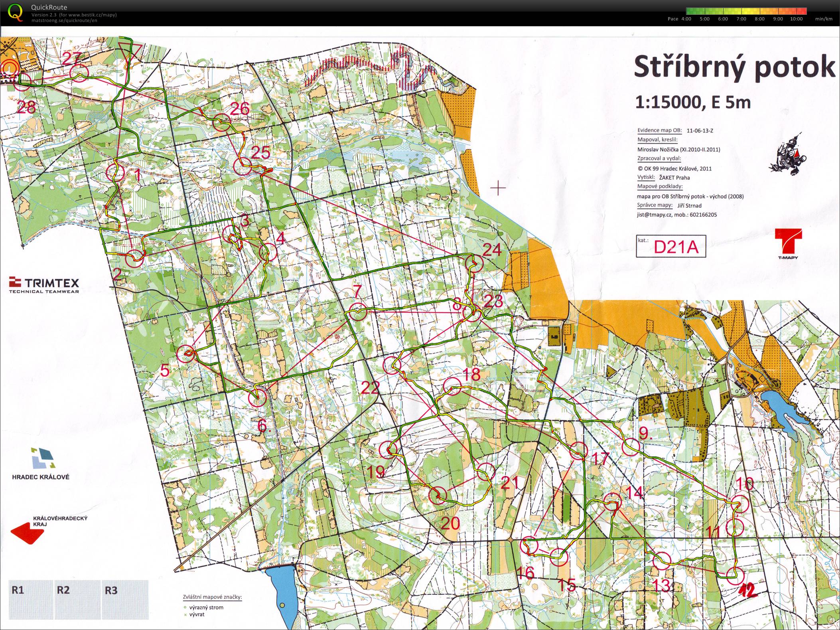Click the min/km pace unit label
This screenshot has width=840, height=630.
(824, 19)
